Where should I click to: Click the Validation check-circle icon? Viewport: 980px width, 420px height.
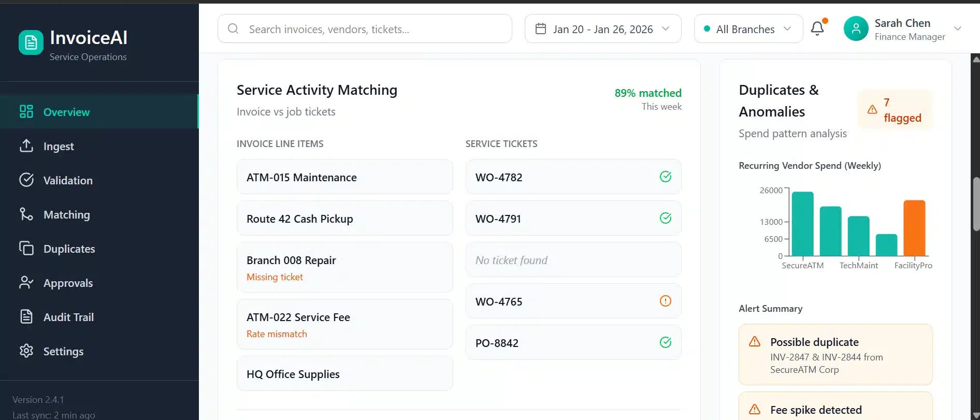tap(26, 180)
